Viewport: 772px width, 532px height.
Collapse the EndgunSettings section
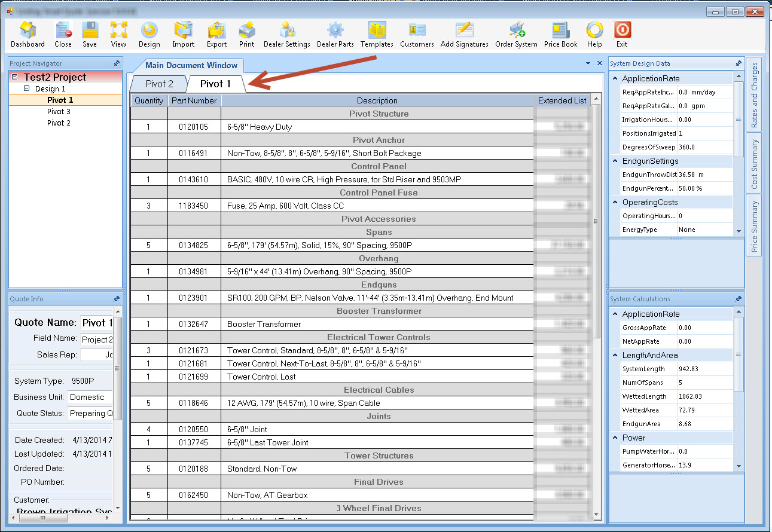615,161
